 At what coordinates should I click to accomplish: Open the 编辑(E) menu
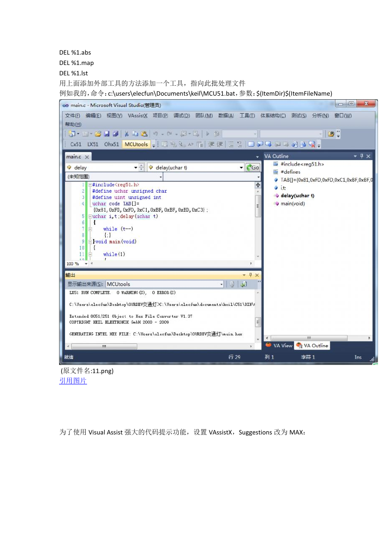[x=93, y=115]
